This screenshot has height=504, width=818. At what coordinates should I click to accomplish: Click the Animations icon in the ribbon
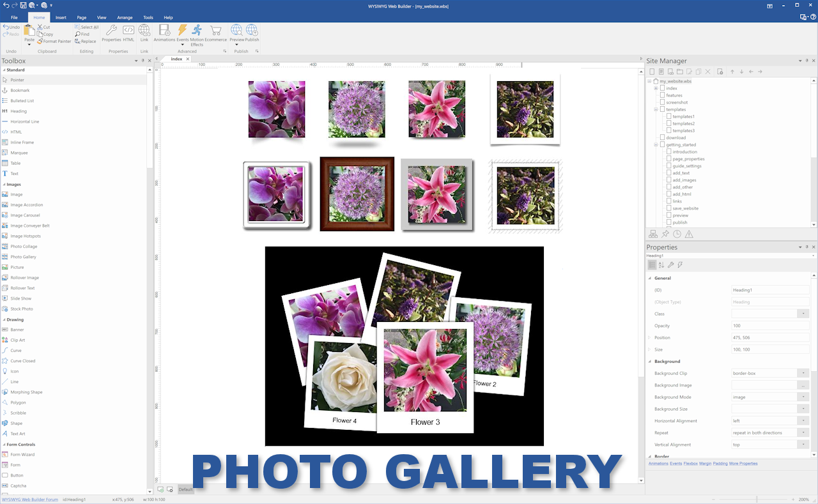click(164, 32)
